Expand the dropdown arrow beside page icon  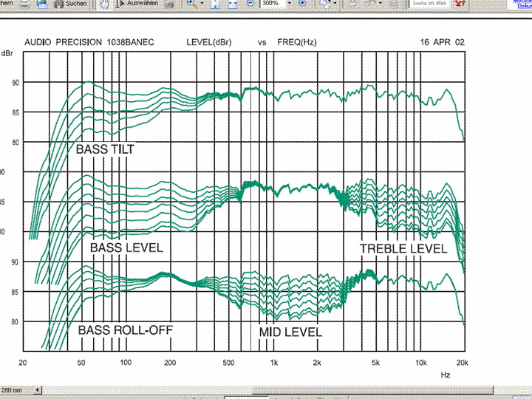336,4
